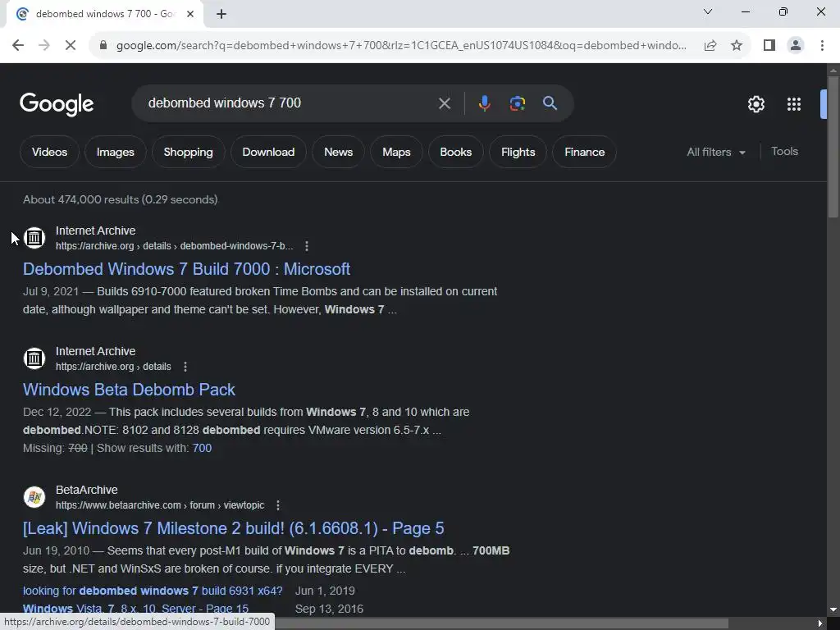
Task: Open the site info lock icon
Action: [103, 45]
